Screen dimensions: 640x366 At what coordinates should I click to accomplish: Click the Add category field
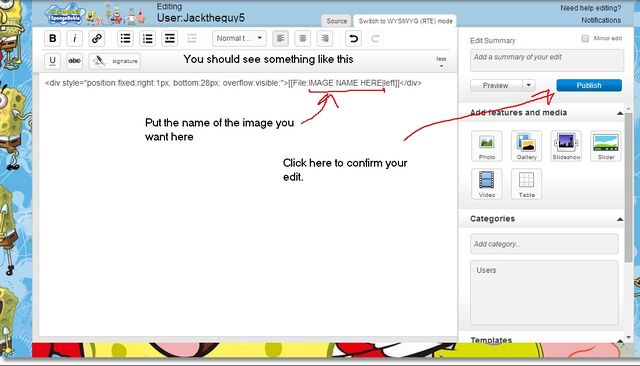pos(544,244)
